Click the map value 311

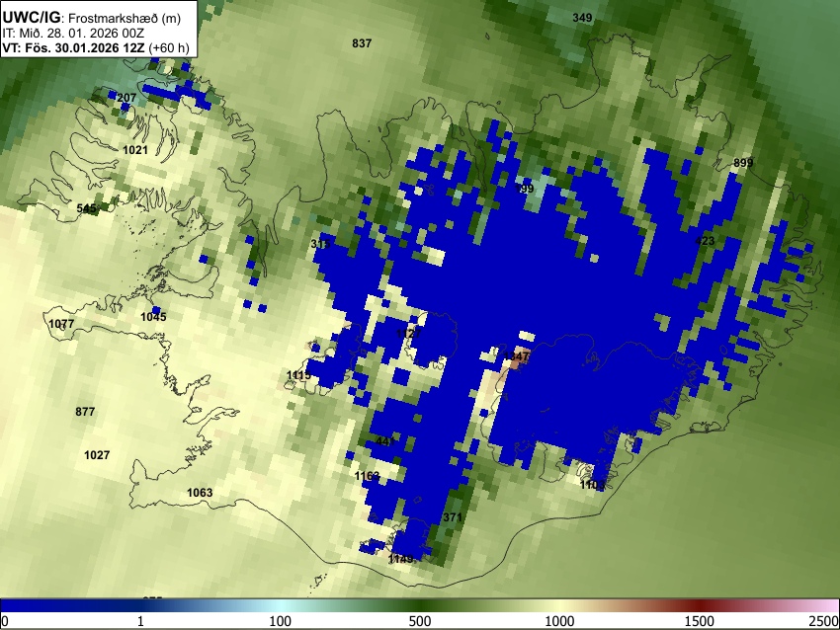click(x=320, y=244)
